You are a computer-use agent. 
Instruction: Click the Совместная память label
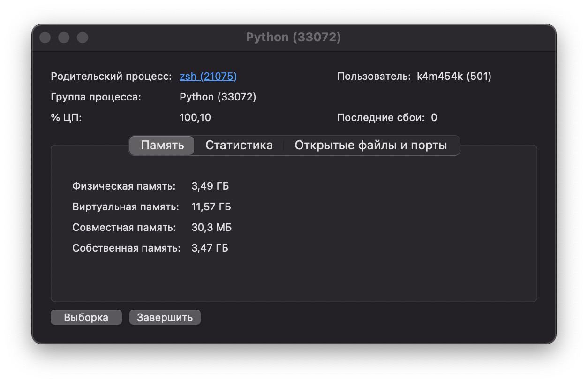click(x=124, y=228)
